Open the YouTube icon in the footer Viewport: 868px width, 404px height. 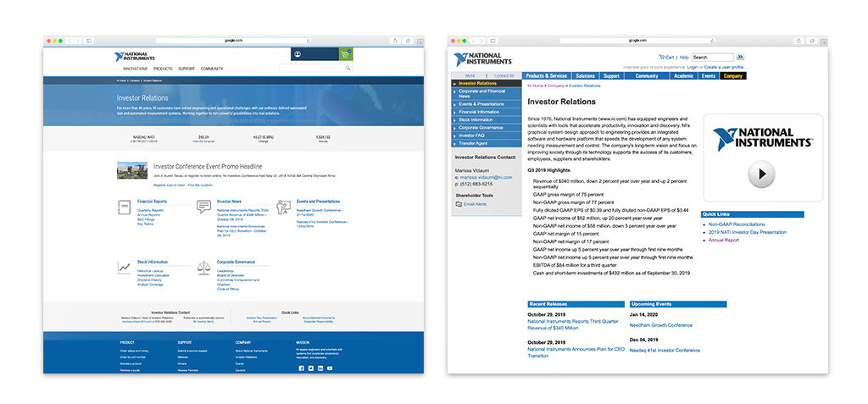pos(330,368)
